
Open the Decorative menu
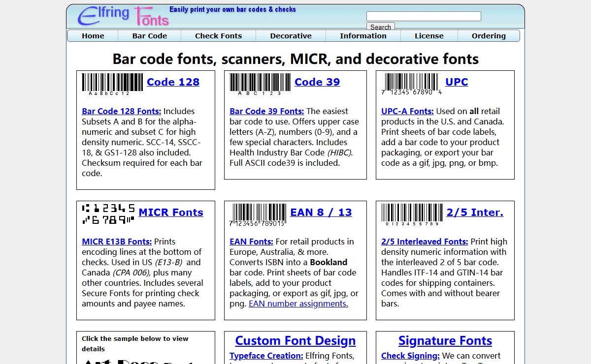coord(291,36)
